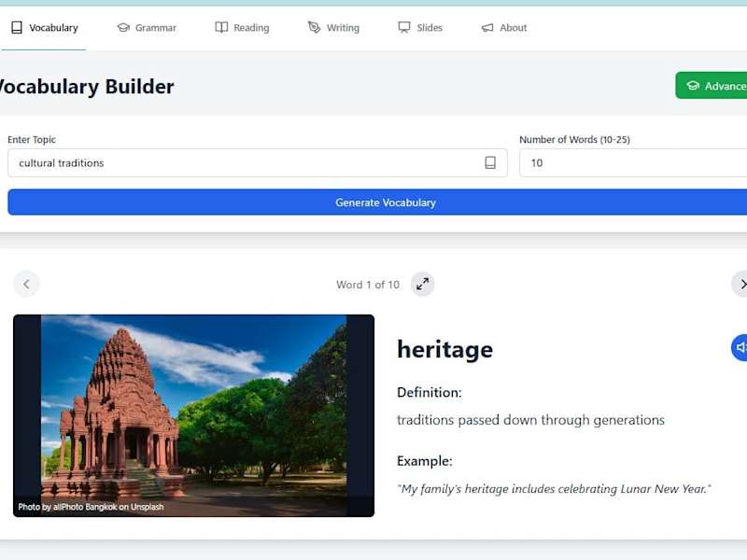747x560 pixels.
Task: Open the About tab
Action: click(x=504, y=28)
